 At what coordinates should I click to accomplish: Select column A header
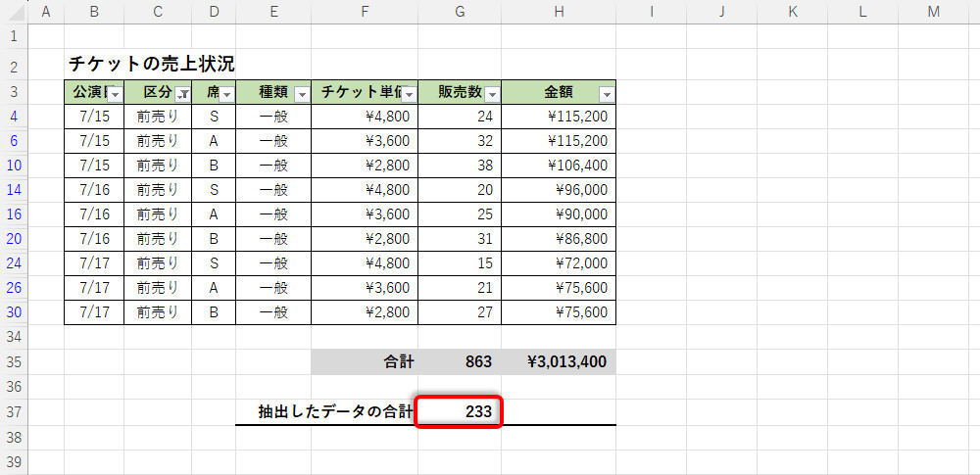[46, 11]
